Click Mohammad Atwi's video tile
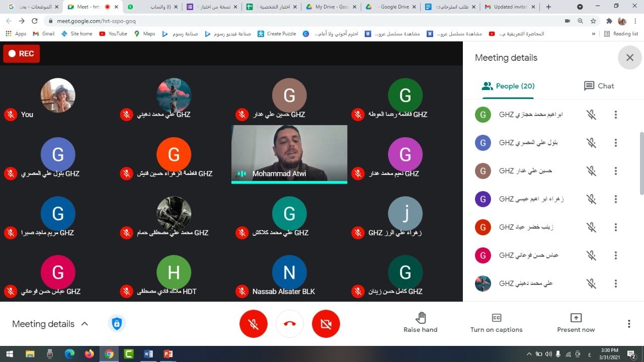644x362 pixels. pos(289,153)
